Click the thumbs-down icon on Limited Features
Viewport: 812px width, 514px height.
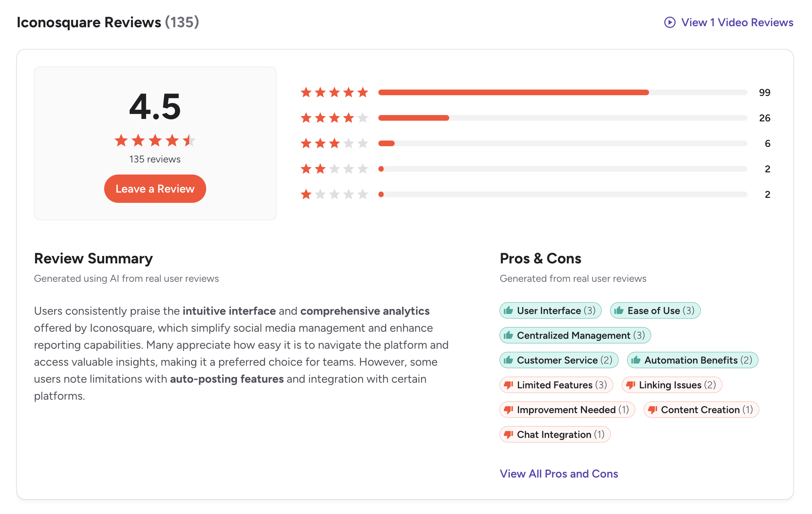tap(508, 385)
